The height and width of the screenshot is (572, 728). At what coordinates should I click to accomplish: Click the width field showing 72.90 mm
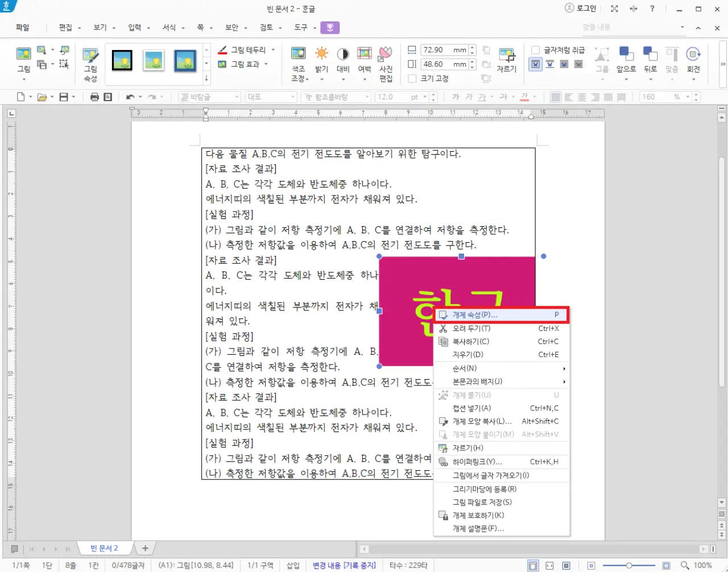[x=444, y=50]
